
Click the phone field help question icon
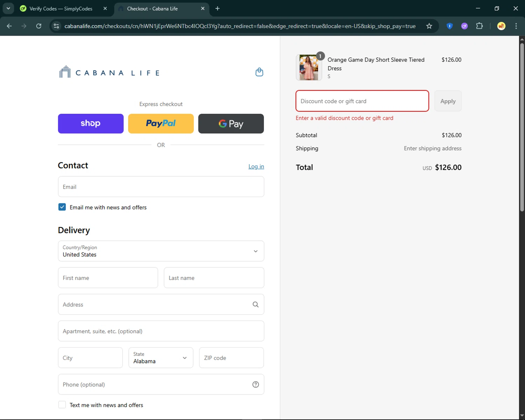tap(255, 384)
